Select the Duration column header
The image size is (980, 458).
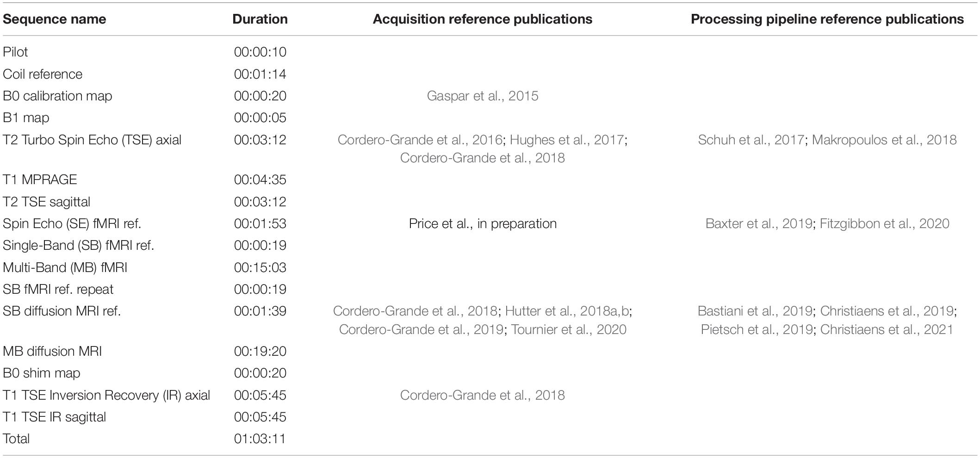[x=260, y=19]
